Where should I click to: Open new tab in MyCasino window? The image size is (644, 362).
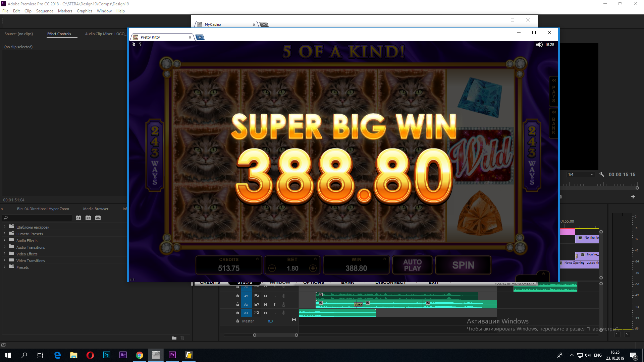tap(264, 24)
